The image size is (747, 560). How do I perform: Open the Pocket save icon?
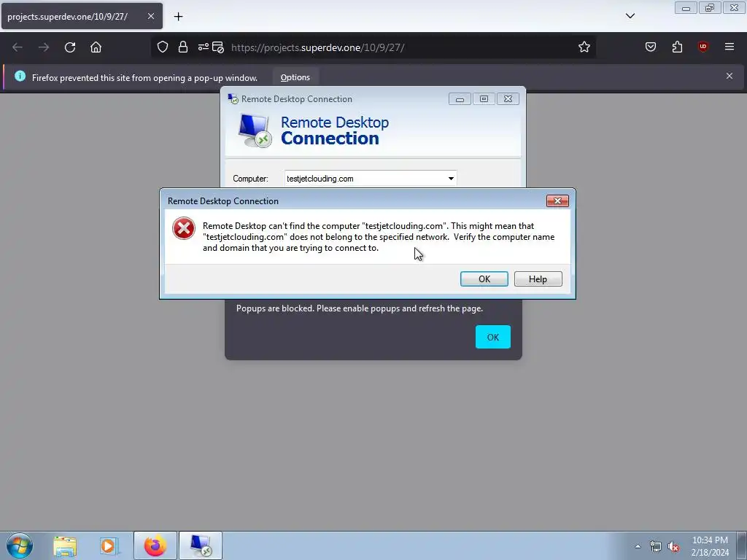(651, 47)
